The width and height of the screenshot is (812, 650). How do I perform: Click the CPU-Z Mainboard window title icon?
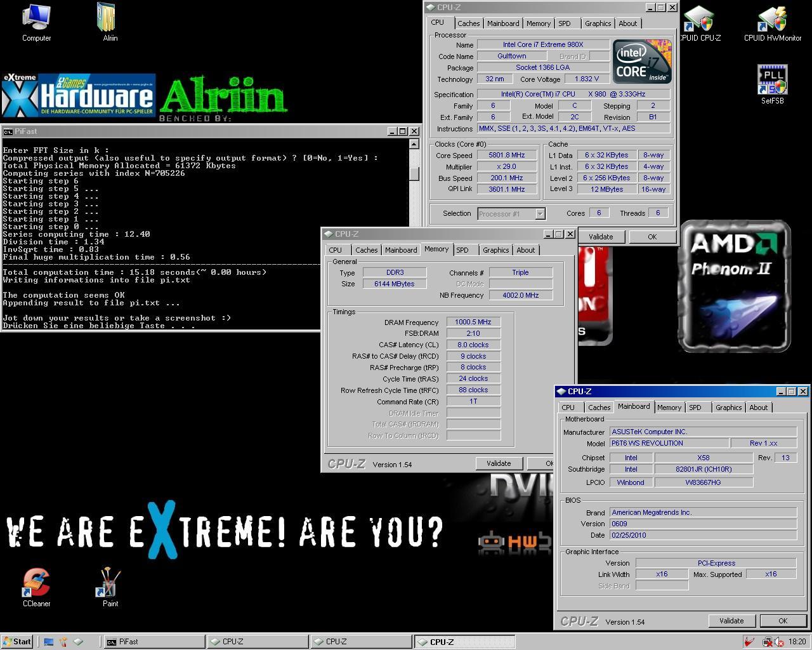(561, 392)
